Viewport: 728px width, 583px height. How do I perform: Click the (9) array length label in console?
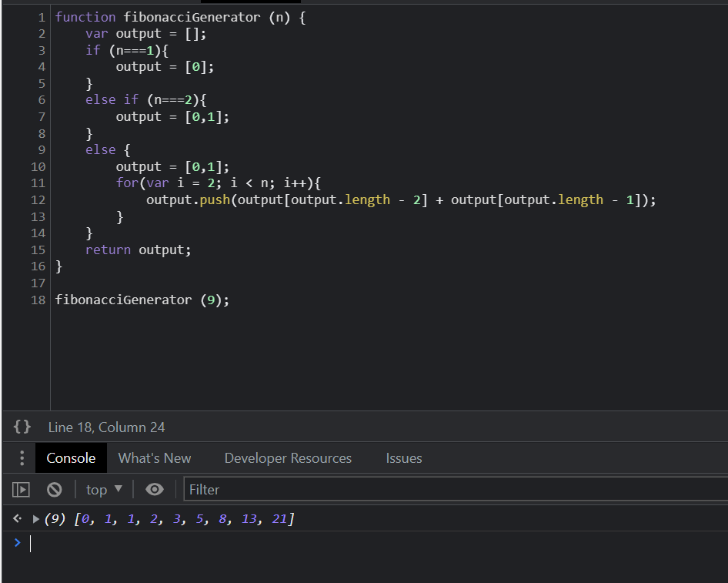[55, 518]
